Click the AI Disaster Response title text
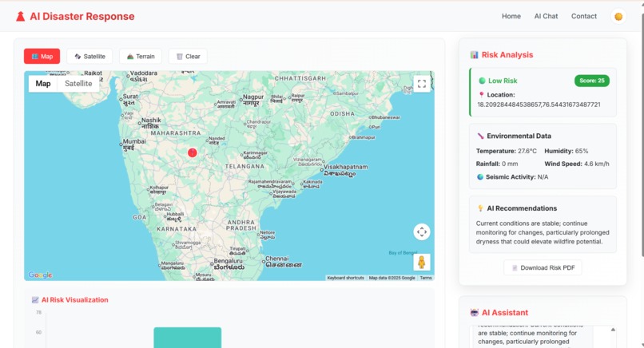This screenshot has width=644, height=348. coord(82,17)
